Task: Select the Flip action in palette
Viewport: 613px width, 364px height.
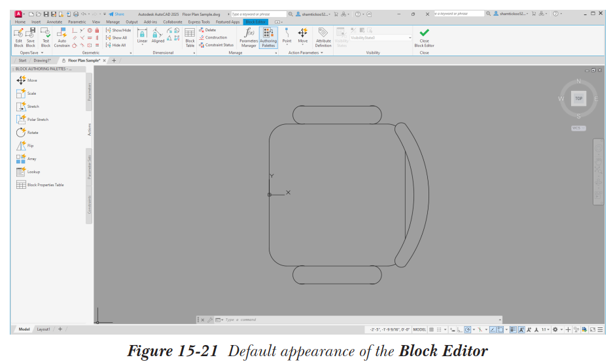Action: (x=25, y=146)
